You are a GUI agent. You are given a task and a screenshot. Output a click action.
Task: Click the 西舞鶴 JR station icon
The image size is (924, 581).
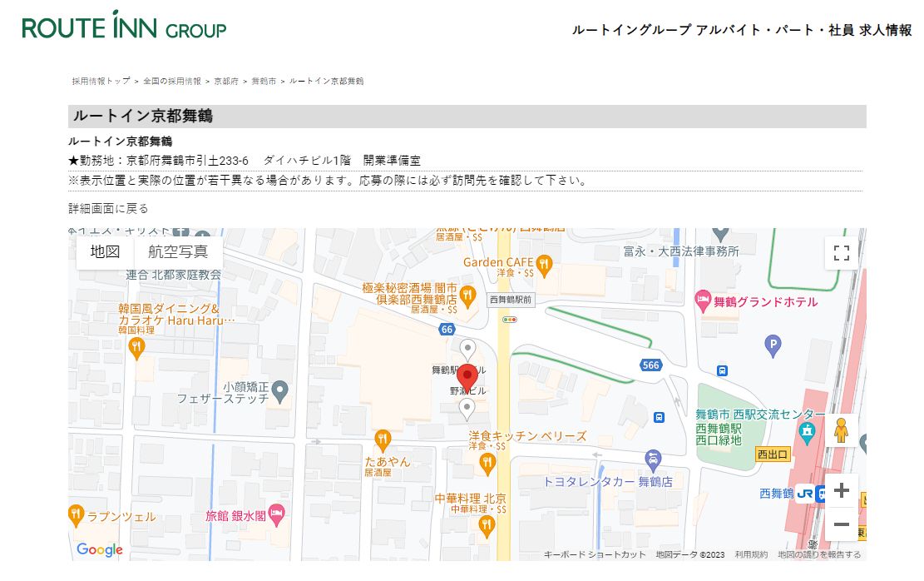pyautogui.click(x=805, y=494)
